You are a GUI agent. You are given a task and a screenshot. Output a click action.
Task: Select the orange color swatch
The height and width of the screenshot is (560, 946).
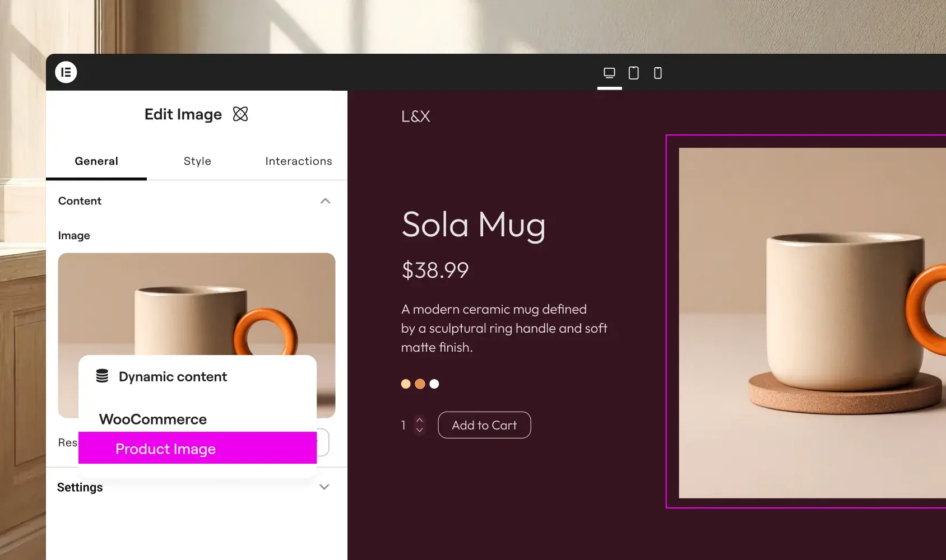point(420,384)
